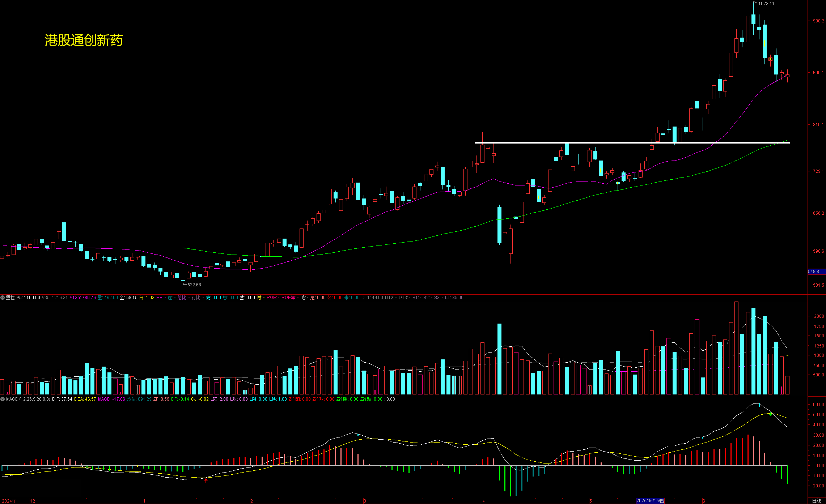Screen dimensions: 826x504
Task: Select the 倍: 1.03 readout
Action: coord(147,298)
